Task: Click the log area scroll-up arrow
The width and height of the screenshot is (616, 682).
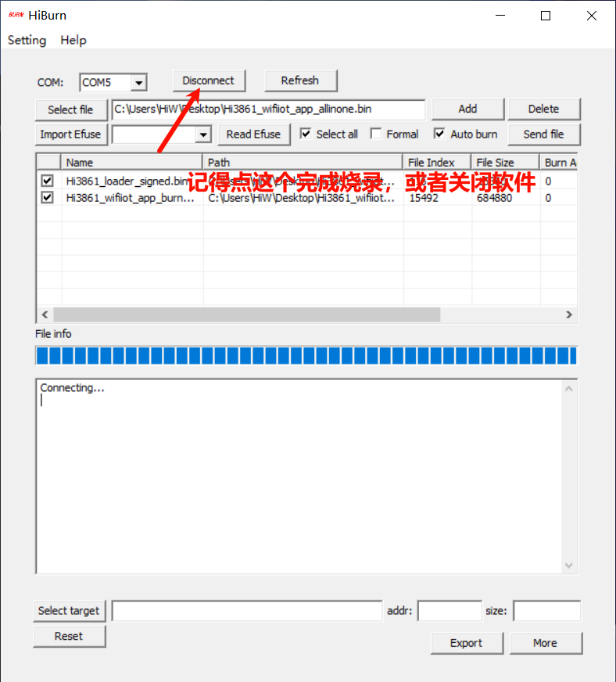Action: [x=569, y=389]
